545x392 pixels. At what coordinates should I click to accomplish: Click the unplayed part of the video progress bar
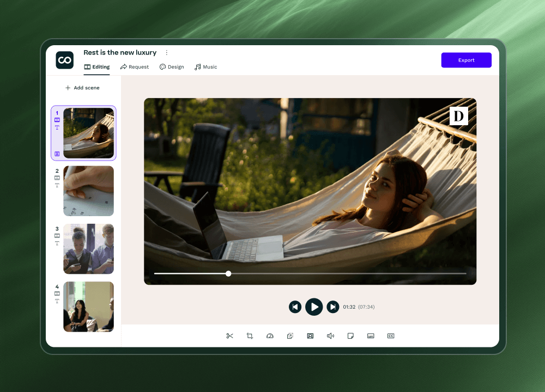click(349, 274)
